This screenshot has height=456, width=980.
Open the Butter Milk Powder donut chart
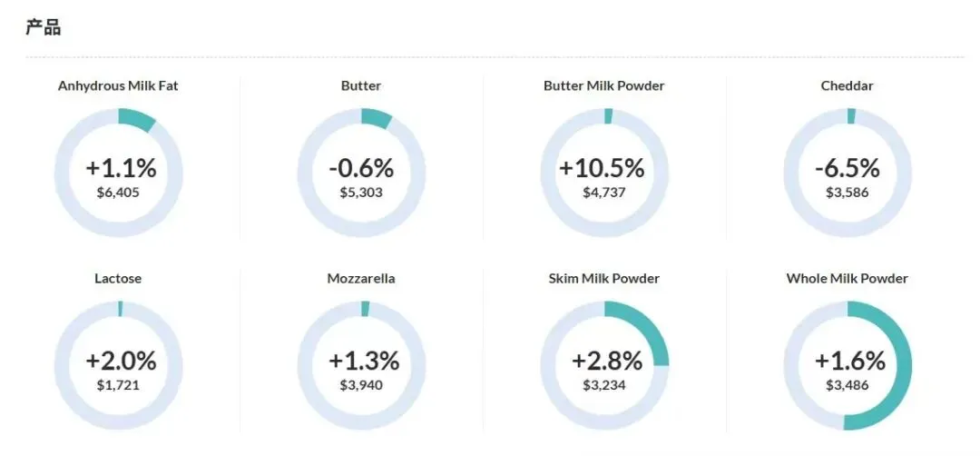[604, 173]
